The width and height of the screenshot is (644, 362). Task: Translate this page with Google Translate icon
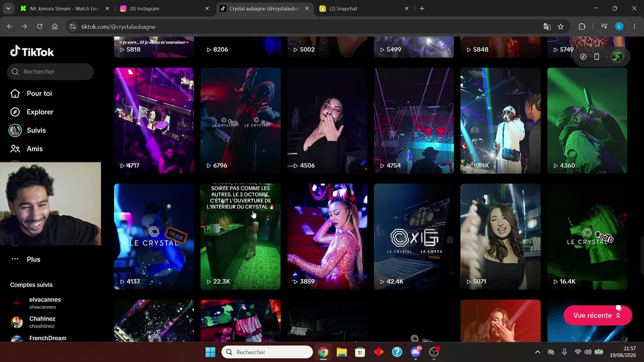tap(547, 27)
